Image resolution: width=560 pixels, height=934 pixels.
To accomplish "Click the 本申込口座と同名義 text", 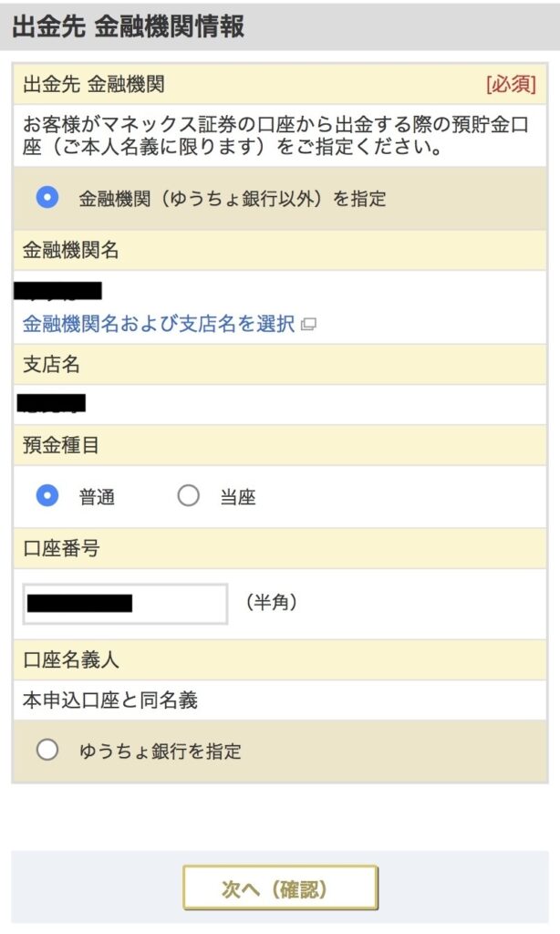I will click(110, 700).
